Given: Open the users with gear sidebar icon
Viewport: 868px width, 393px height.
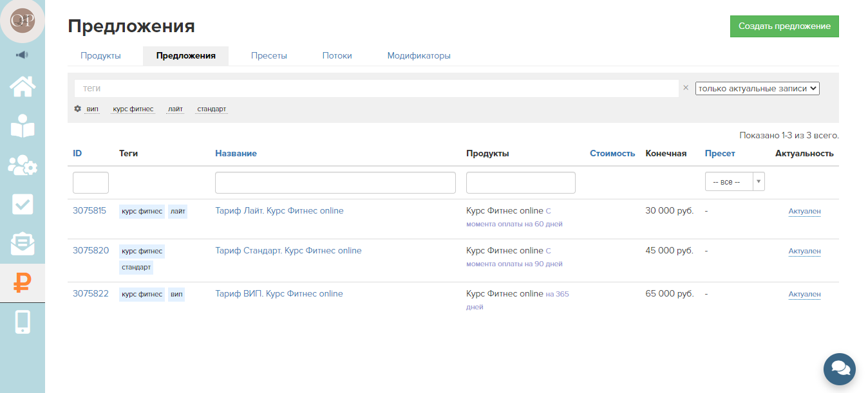Looking at the screenshot, I should (x=23, y=165).
